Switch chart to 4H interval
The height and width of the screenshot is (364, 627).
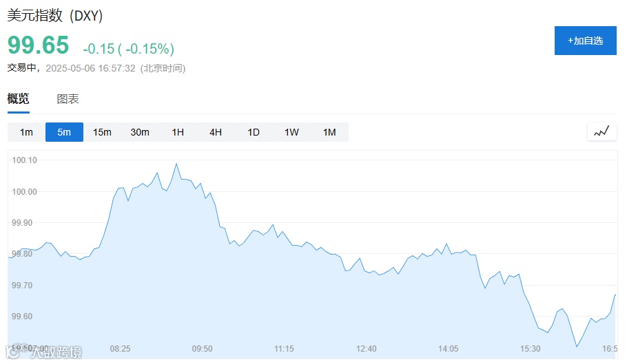pos(216,132)
